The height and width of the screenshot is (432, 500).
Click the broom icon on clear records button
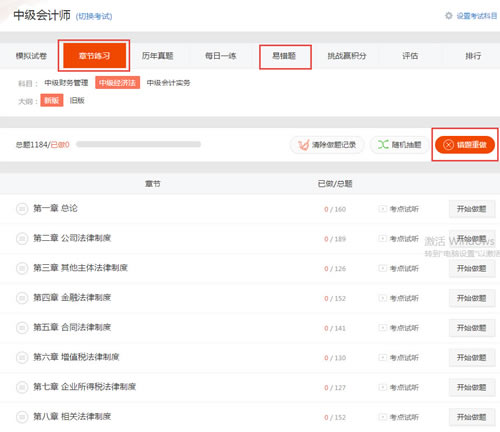click(x=303, y=145)
